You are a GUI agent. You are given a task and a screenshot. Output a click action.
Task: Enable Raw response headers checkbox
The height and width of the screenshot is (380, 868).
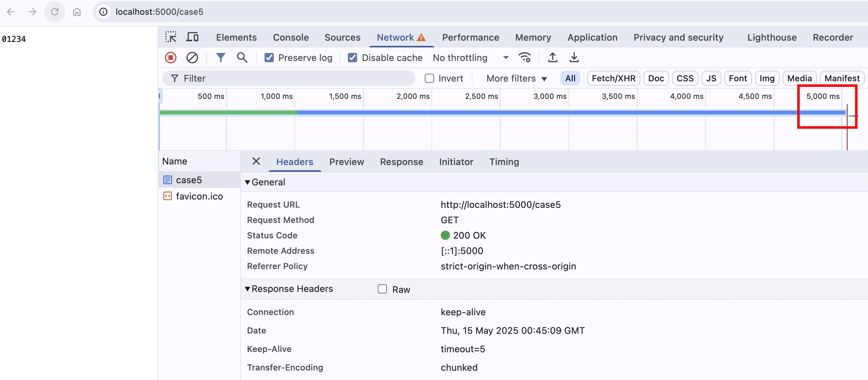coord(382,289)
